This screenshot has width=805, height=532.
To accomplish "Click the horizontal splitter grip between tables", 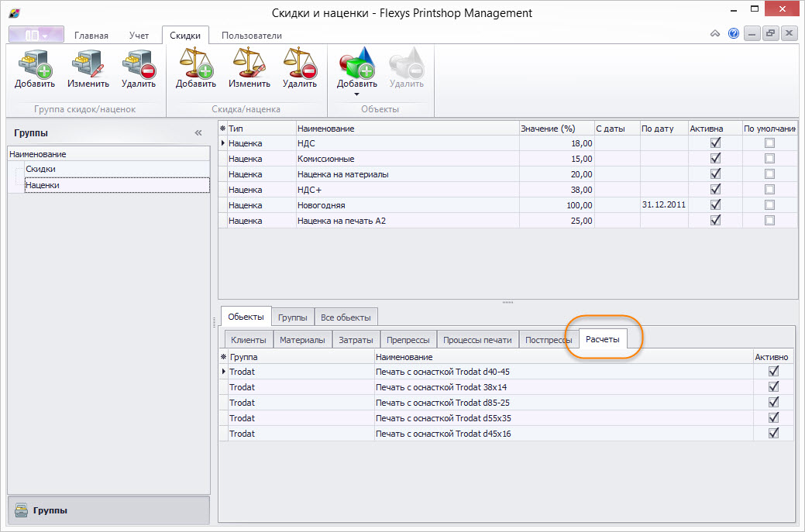I will [507, 303].
